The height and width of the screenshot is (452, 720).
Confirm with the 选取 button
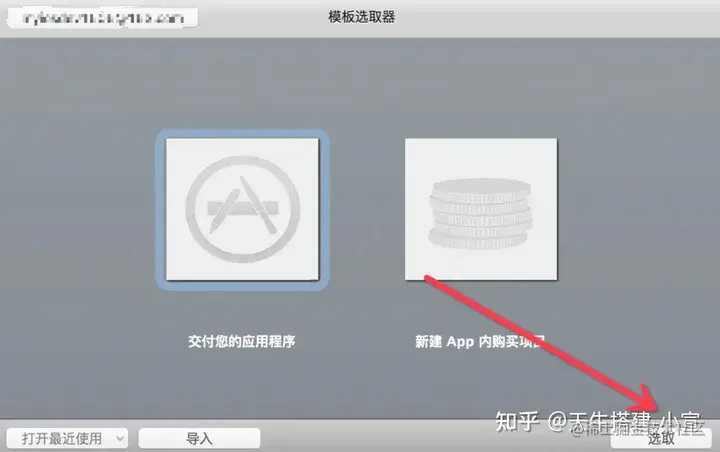661,438
